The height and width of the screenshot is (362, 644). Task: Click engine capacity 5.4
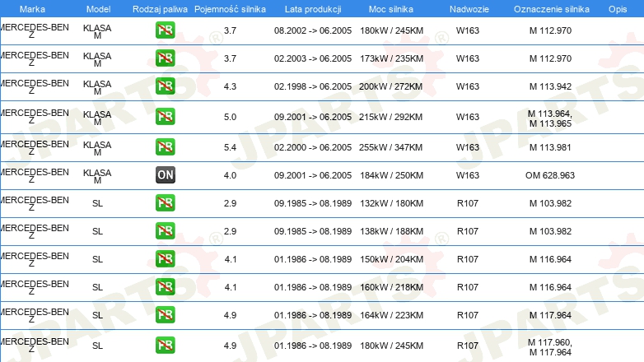tap(230, 147)
